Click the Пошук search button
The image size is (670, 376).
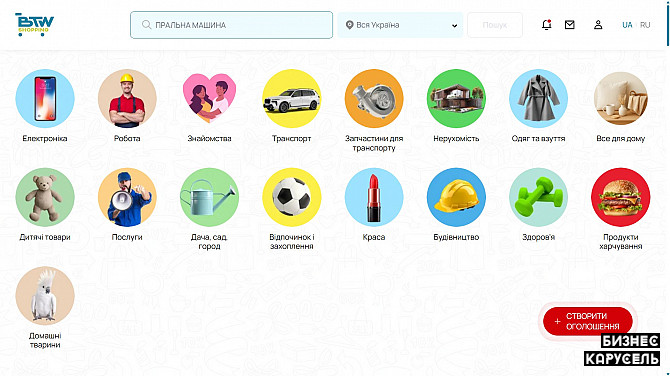pyautogui.click(x=495, y=25)
